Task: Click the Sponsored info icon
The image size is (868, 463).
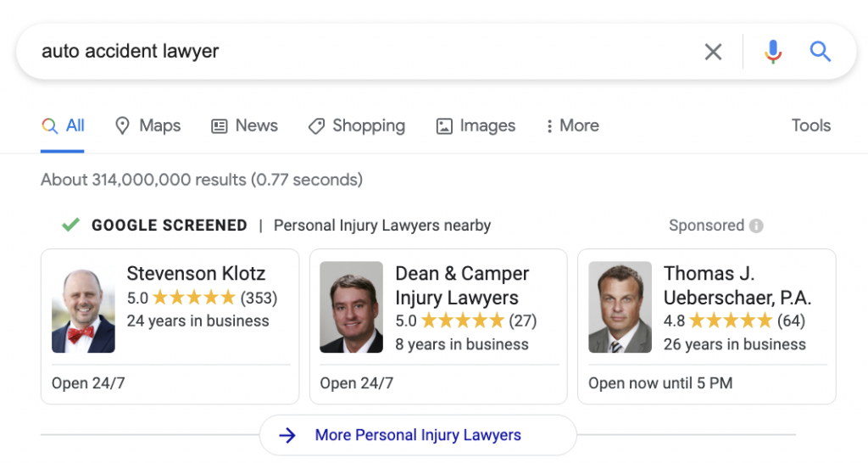Action: click(756, 226)
